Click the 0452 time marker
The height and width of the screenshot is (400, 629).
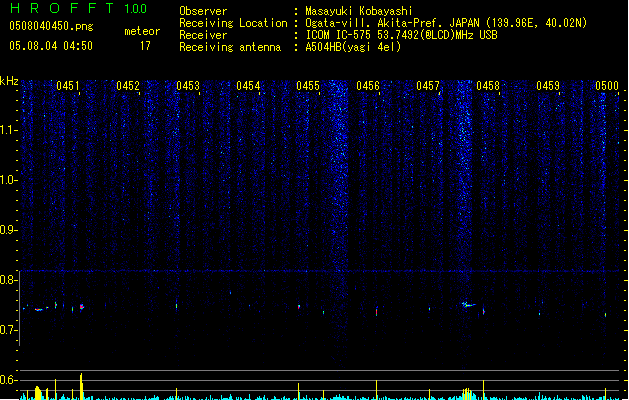click(128, 85)
